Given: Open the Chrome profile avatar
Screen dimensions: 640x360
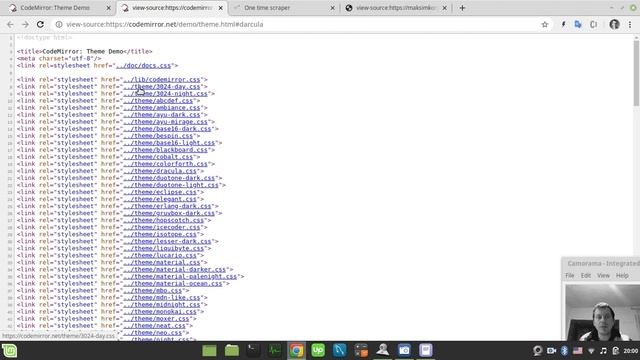Looking at the screenshot, I should click(614, 24).
